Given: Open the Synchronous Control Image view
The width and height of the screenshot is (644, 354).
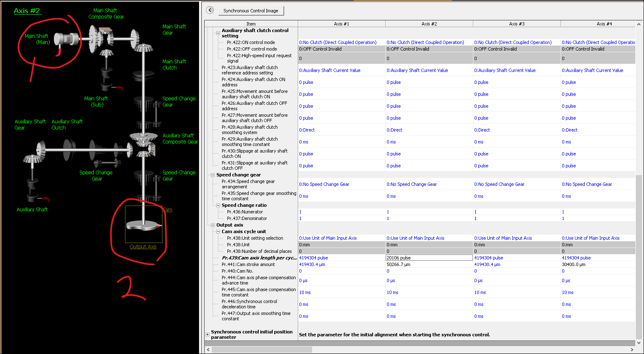Looking at the screenshot, I should coord(251,11).
